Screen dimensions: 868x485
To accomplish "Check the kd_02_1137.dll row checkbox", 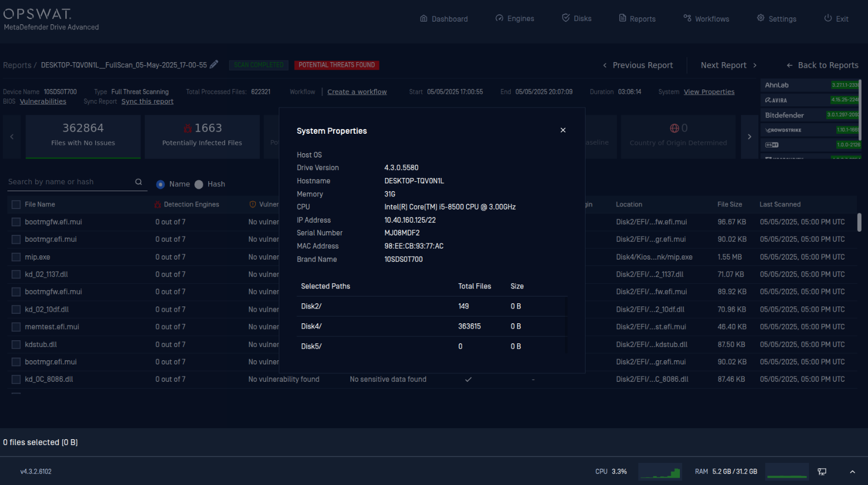I will tap(16, 274).
